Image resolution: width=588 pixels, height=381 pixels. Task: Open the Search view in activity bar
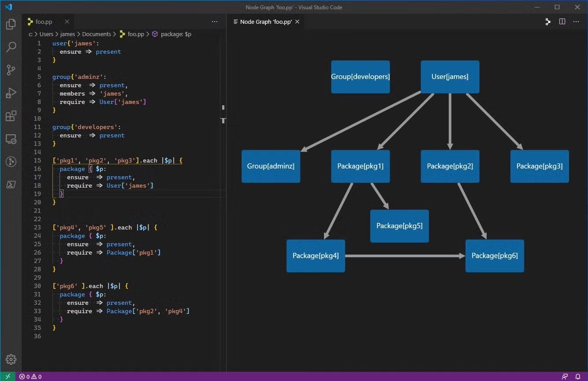(11, 47)
